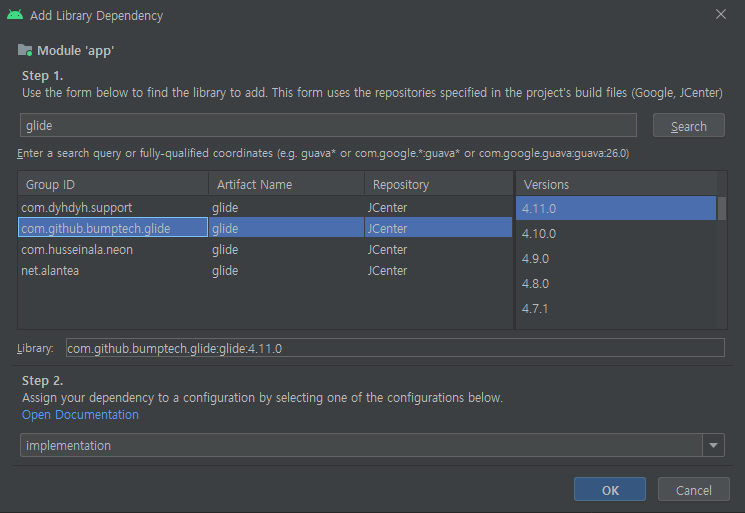The image size is (745, 513).
Task: Sort by Group ID column header
Action: tap(113, 184)
